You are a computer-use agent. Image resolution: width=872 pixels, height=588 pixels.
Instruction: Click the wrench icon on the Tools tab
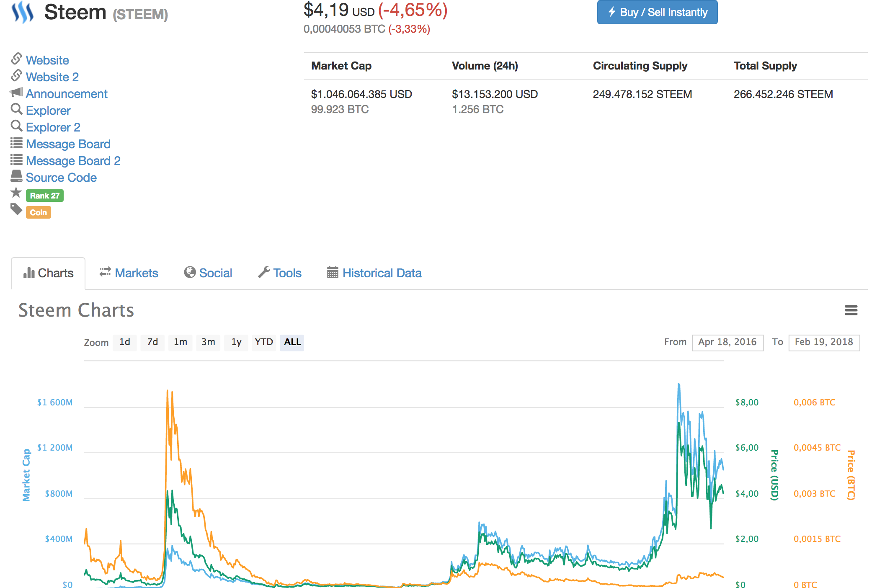(264, 272)
